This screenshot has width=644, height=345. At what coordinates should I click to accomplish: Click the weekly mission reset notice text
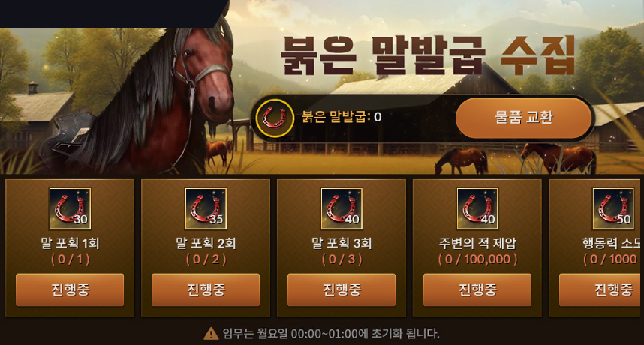point(331,333)
